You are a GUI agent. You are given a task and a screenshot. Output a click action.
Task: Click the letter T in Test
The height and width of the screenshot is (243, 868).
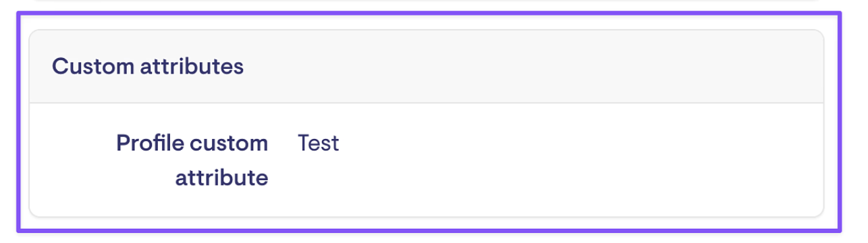pos(304,143)
